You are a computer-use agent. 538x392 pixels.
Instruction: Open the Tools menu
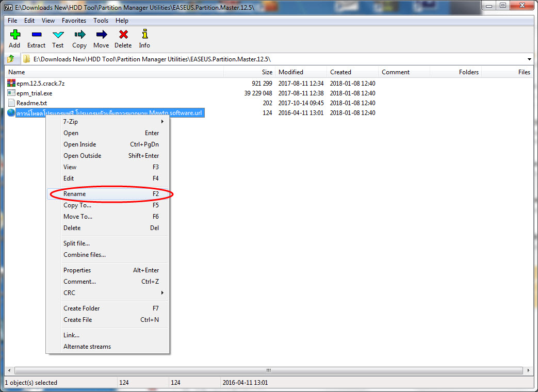click(101, 20)
